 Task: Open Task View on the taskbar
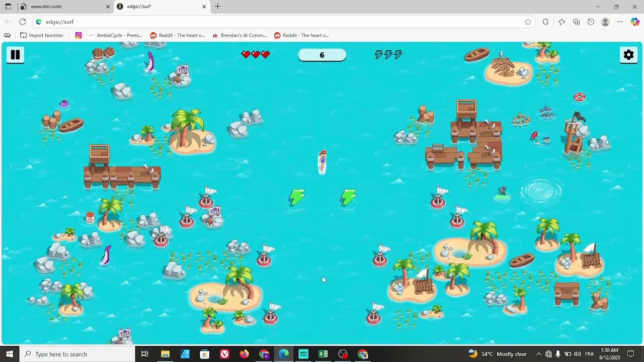(x=145, y=354)
